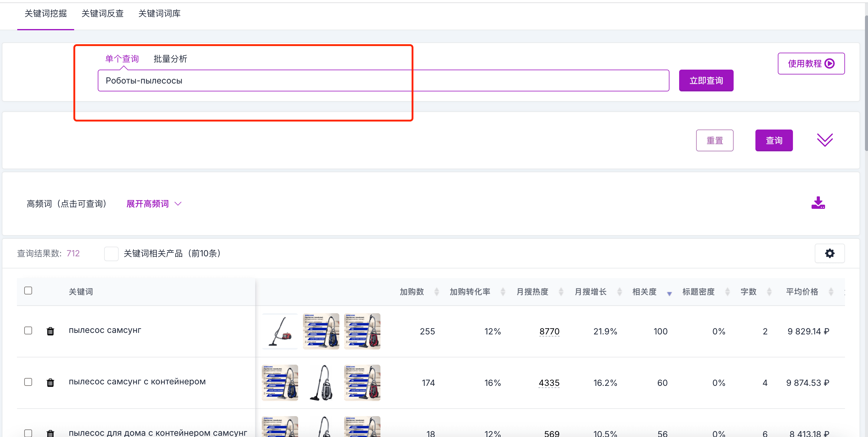Expand filters with double chevron
This screenshot has width=868, height=437.
(x=824, y=140)
